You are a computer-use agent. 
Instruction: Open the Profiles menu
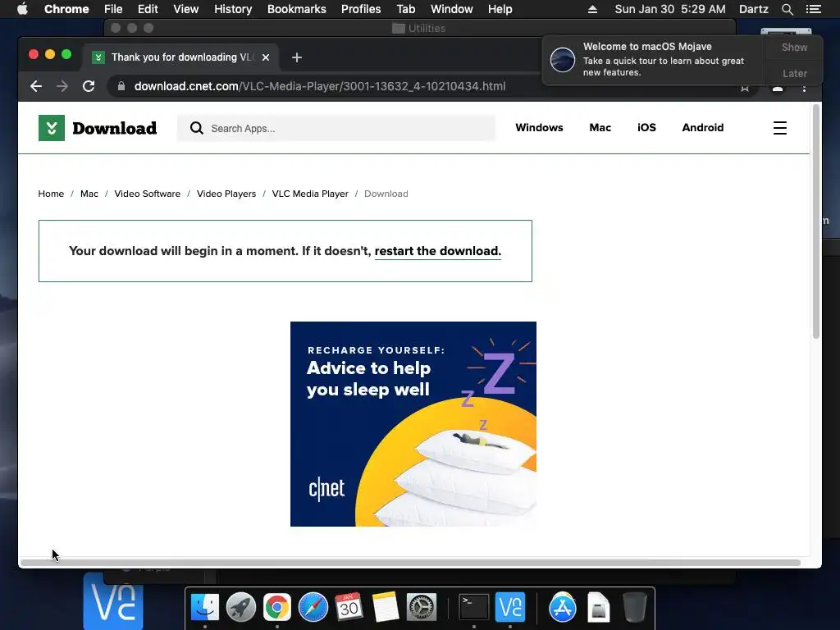click(361, 9)
